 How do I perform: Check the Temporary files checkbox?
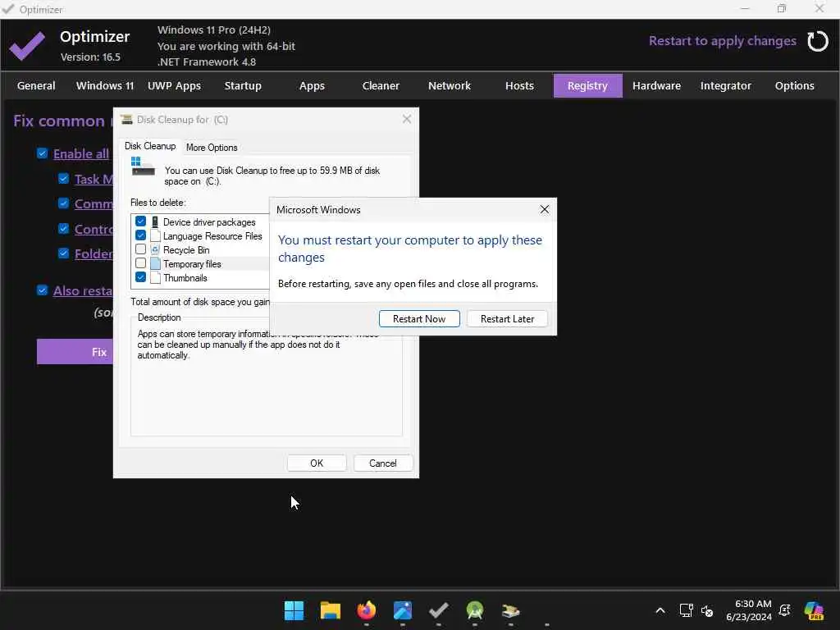click(140, 263)
